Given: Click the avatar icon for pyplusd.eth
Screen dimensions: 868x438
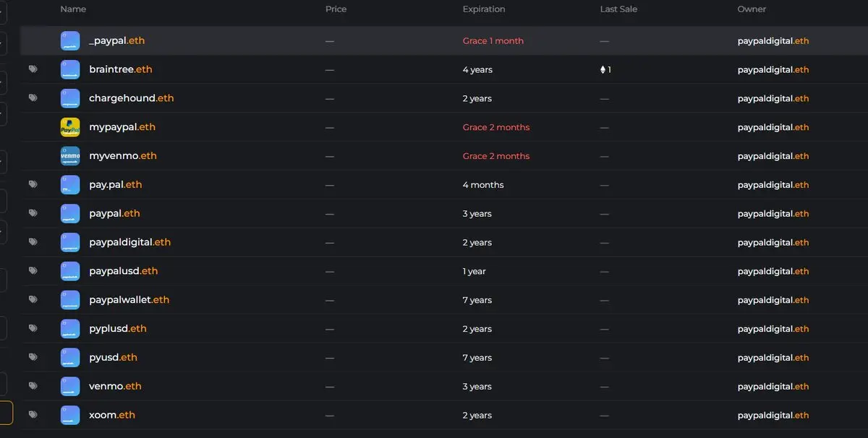Looking at the screenshot, I should coord(70,329).
